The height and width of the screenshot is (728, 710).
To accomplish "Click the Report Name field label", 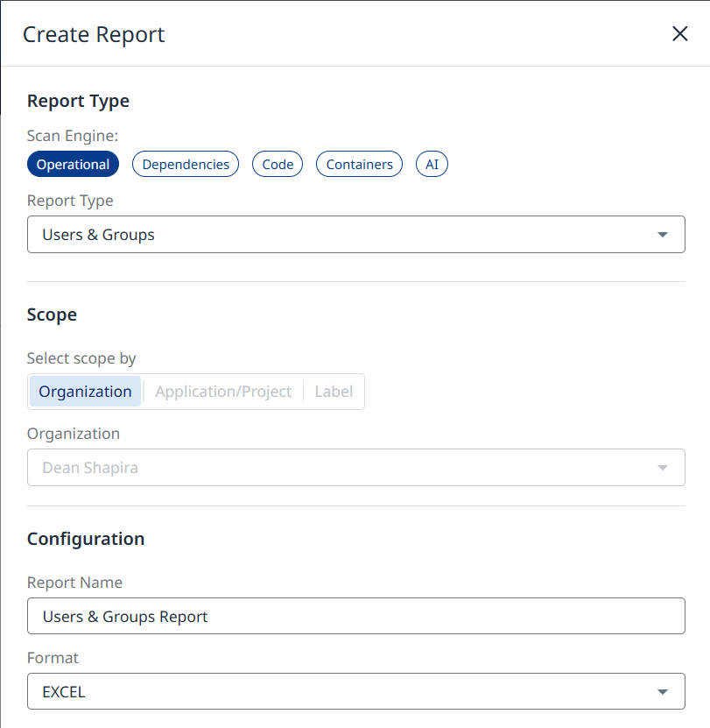I will (74, 583).
